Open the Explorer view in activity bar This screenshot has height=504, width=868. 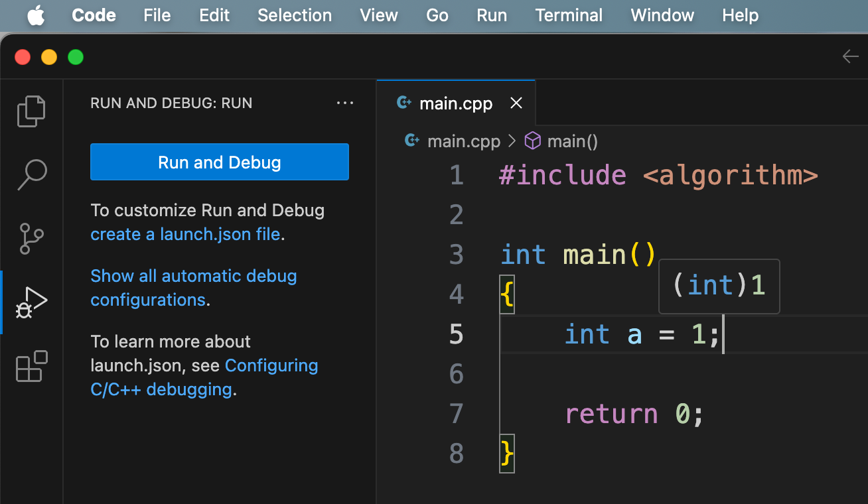[x=31, y=111]
